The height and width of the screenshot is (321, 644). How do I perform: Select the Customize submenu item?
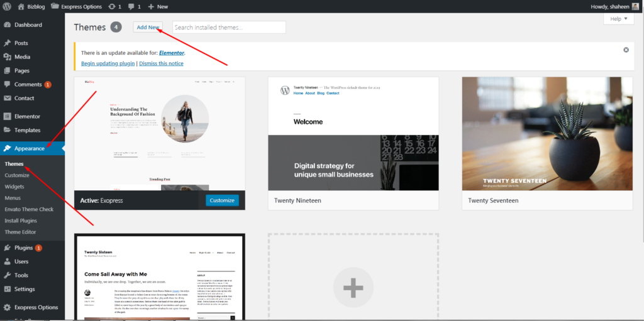(17, 175)
